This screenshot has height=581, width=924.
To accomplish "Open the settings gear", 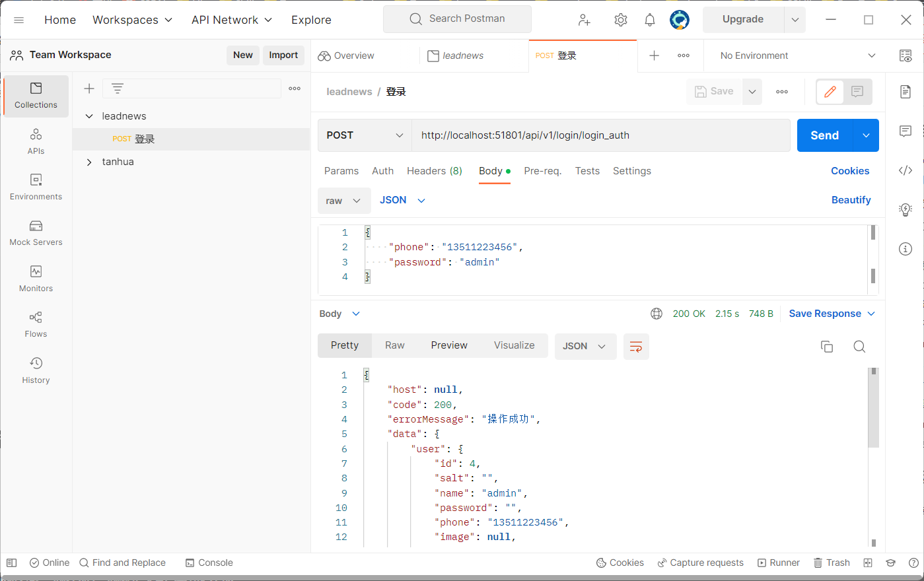I will [621, 20].
